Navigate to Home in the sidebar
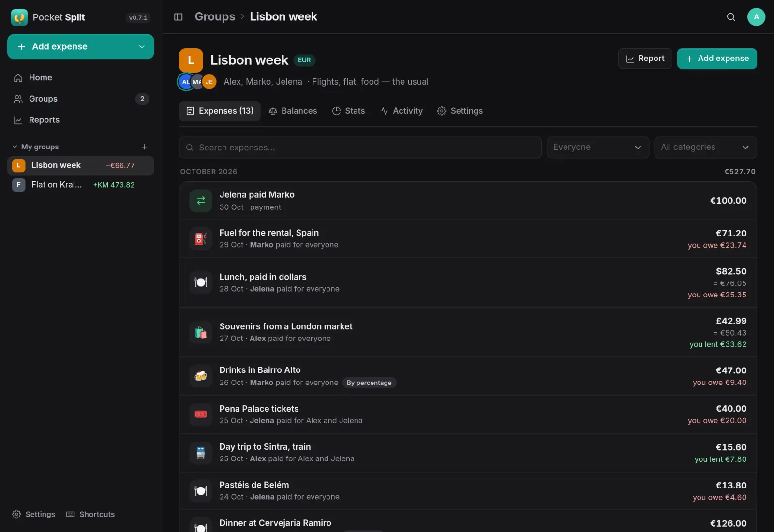The image size is (774, 532). (x=81, y=78)
